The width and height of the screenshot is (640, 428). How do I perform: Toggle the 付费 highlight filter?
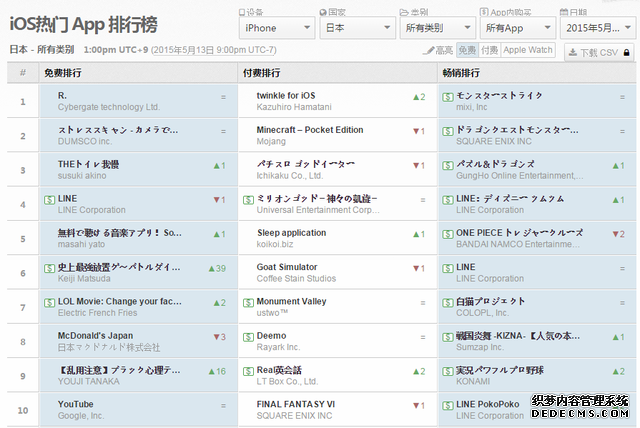tap(489, 50)
